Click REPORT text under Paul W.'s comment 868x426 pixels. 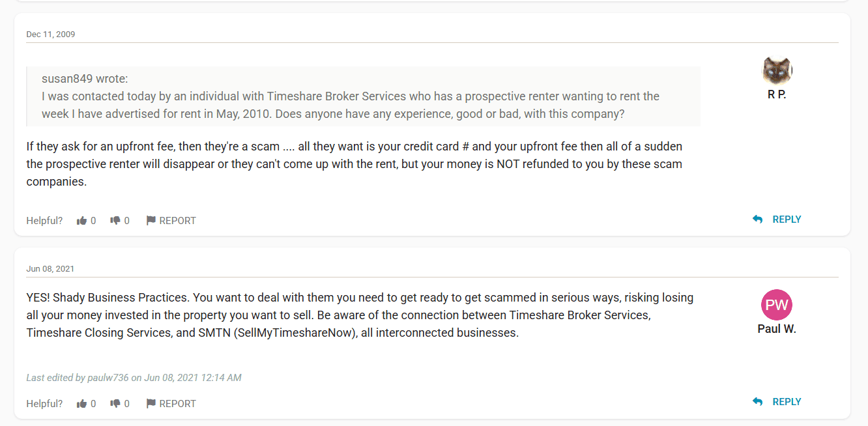coord(177,404)
